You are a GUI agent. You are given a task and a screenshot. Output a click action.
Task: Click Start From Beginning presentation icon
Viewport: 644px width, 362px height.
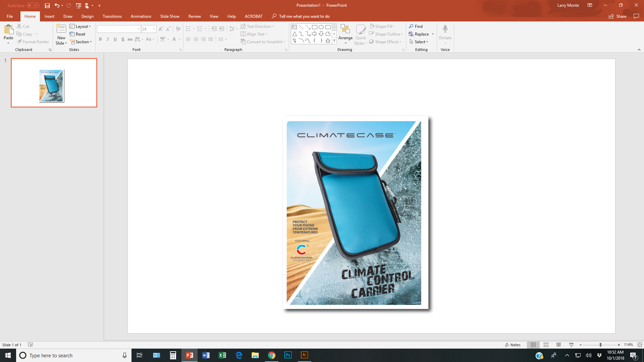[78, 5]
